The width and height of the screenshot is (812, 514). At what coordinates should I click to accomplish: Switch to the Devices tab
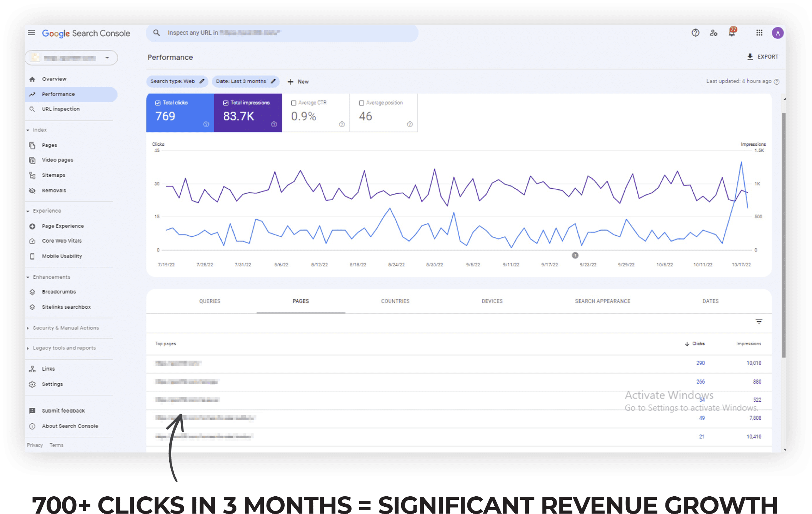point(492,301)
